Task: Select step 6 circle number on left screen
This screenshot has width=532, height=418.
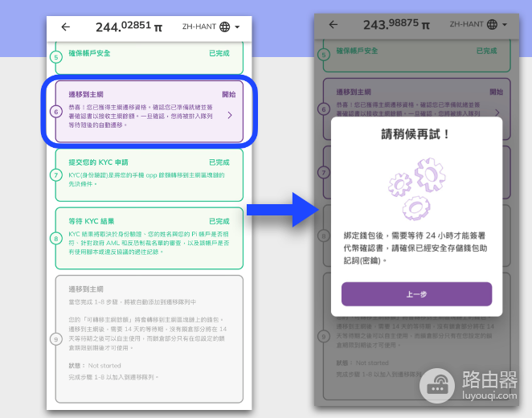Action: tap(56, 112)
